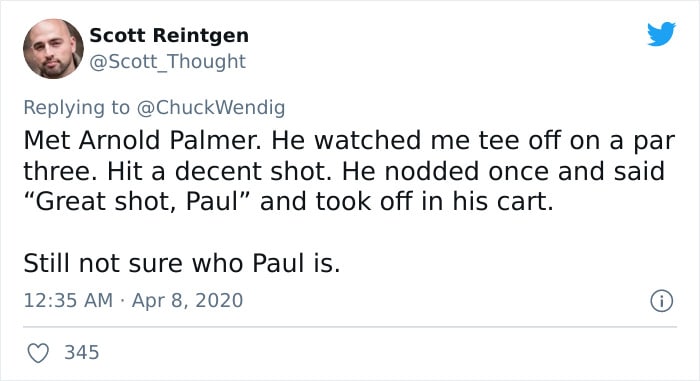Viewport: 700px width, 381px height.
Task: Click 'Hit a decent shot' sentence
Action: (x=220, y=171)
